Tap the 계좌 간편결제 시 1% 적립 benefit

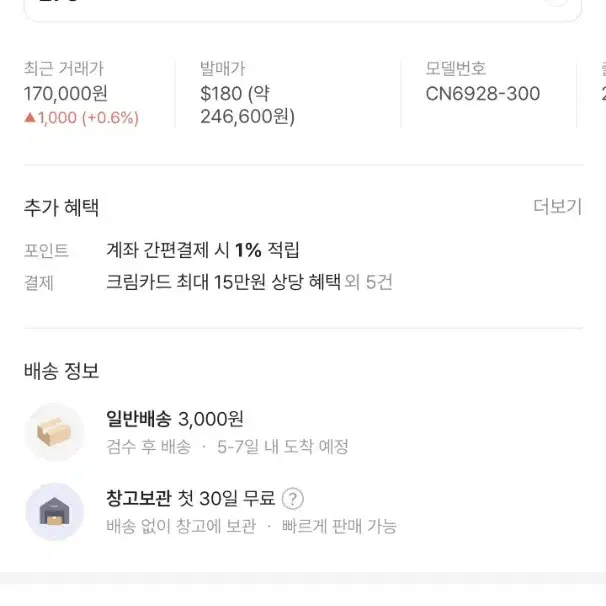(x=203, y=250)
